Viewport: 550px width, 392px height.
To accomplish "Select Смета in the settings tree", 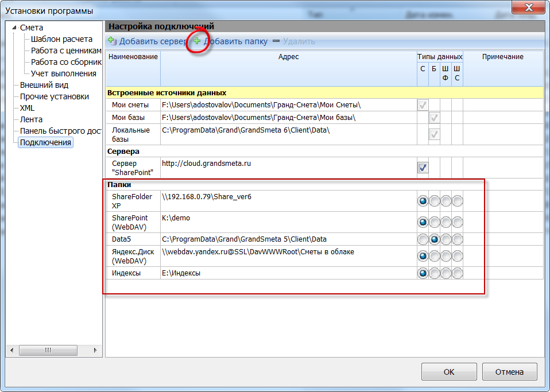I will (x=32, y=28).
